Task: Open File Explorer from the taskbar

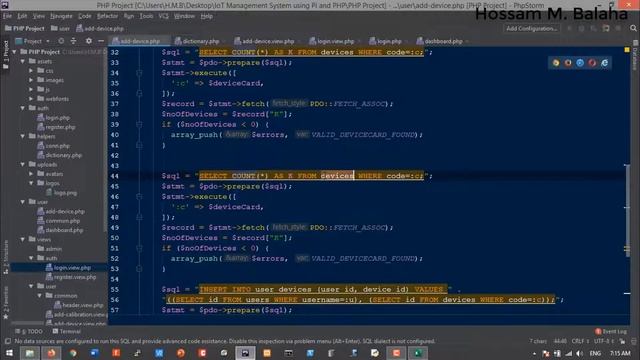Action: 29,353
